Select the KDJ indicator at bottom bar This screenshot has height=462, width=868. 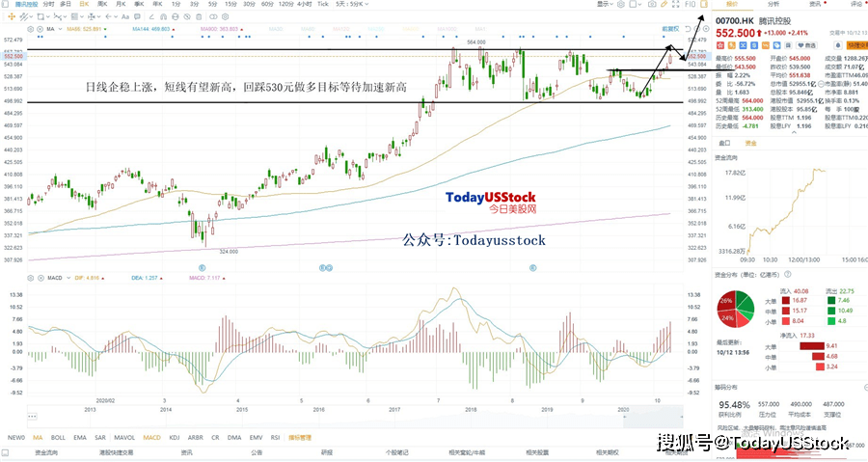coord(175,438)
